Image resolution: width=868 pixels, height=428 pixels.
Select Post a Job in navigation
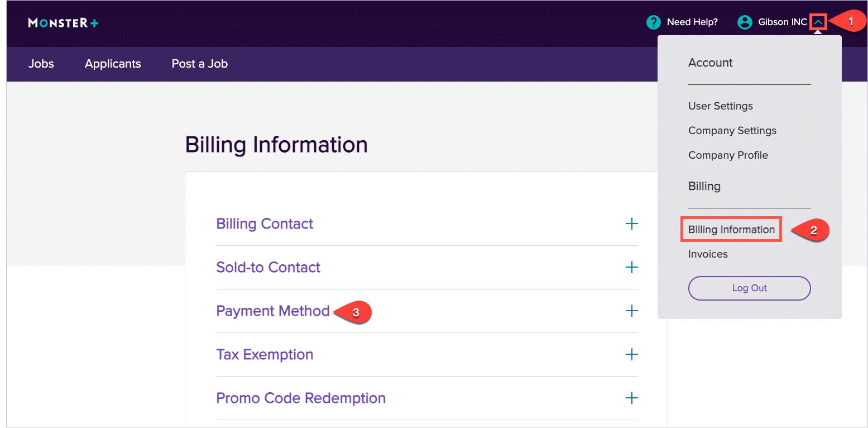pos(199,64)
